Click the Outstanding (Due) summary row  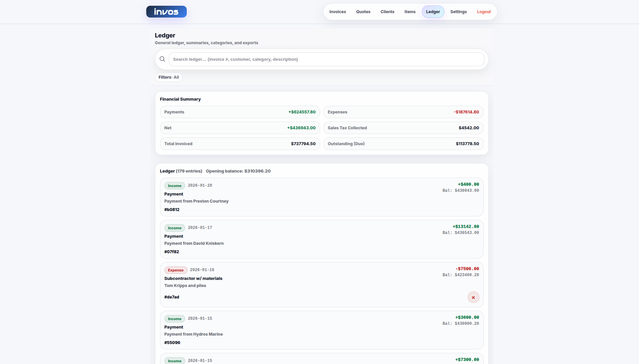point(403,144)
